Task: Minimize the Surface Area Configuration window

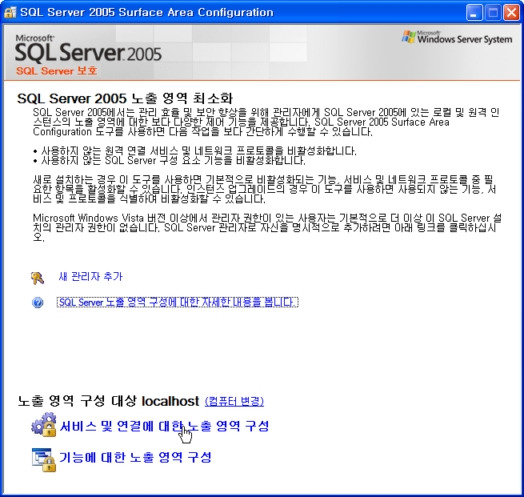Action: pyautogui.click(x=474, y=13)
